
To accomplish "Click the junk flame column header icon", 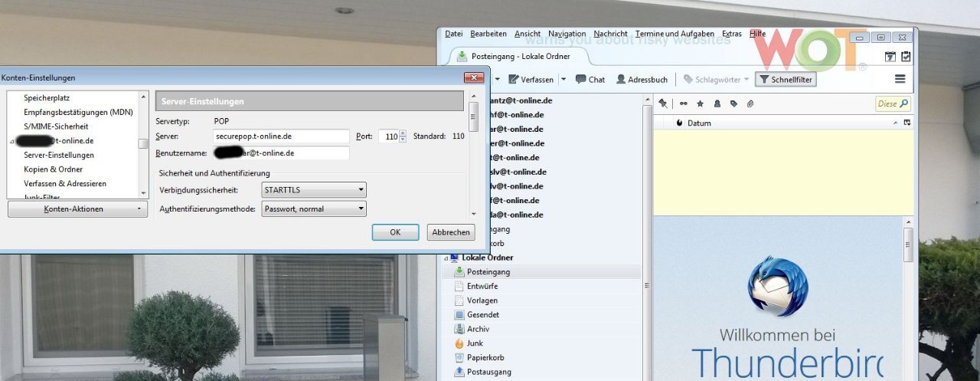I will 679,123.
